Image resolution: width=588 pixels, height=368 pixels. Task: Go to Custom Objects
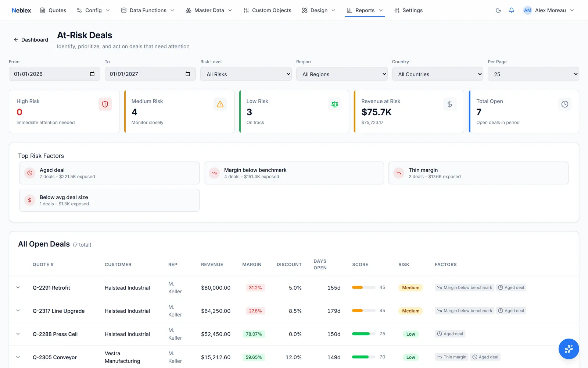[x=267, y=10]
